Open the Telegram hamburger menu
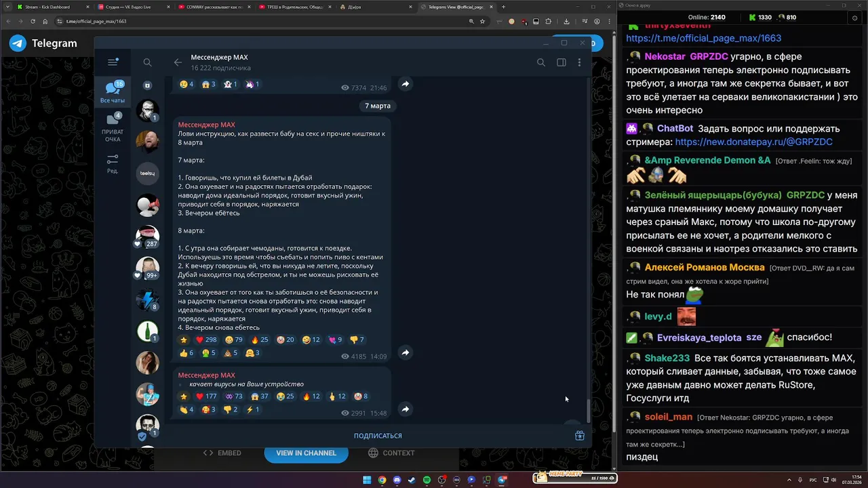Screen dimensions: 868x488 click(113, 62)
